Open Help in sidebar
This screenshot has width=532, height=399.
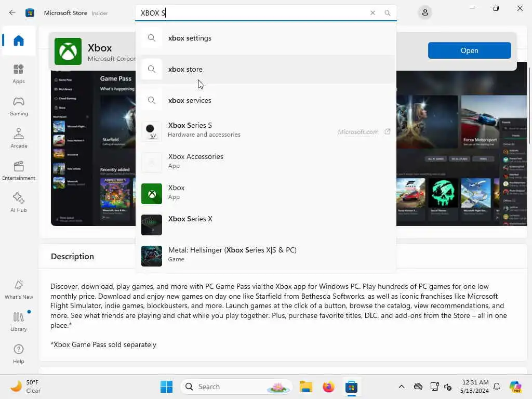point(19,354)
